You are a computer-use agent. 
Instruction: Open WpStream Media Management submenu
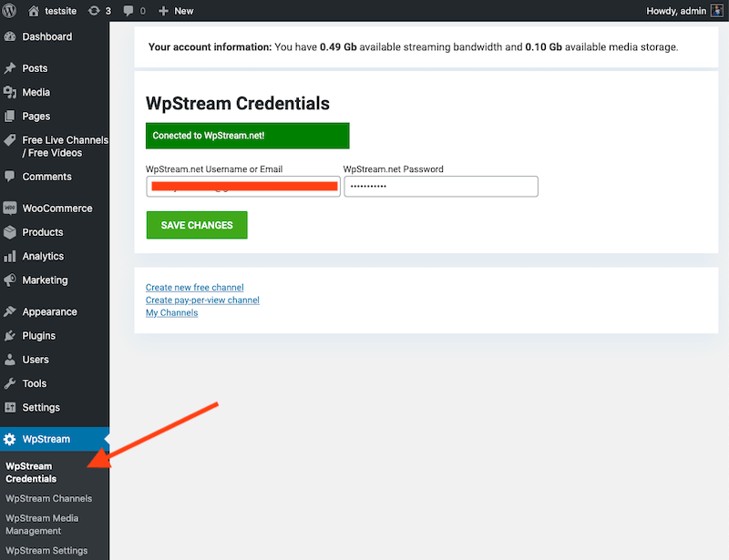click(x=42, y=524)
